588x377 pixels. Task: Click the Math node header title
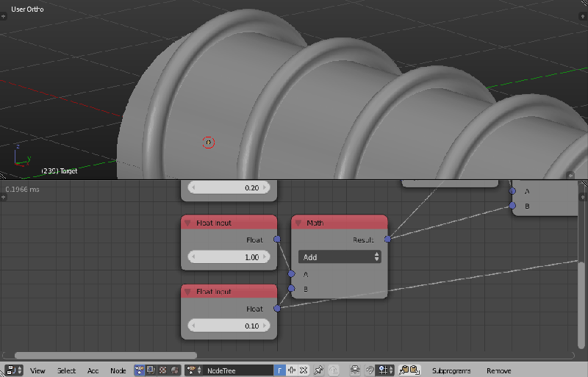click(315, 223)
